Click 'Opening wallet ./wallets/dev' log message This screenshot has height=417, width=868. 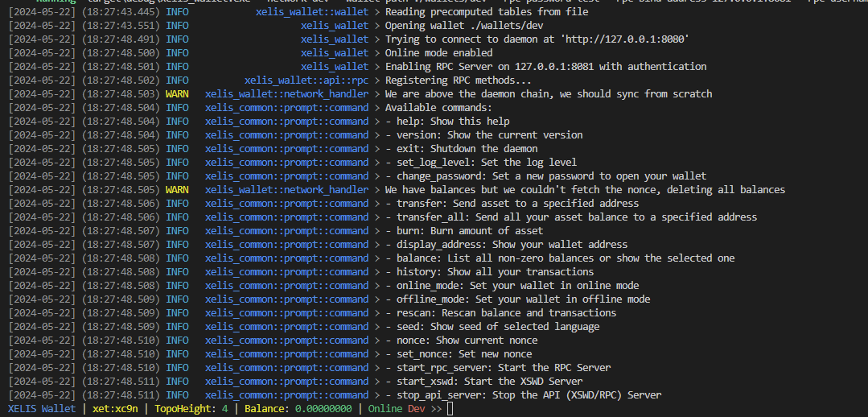click(464, 26)
